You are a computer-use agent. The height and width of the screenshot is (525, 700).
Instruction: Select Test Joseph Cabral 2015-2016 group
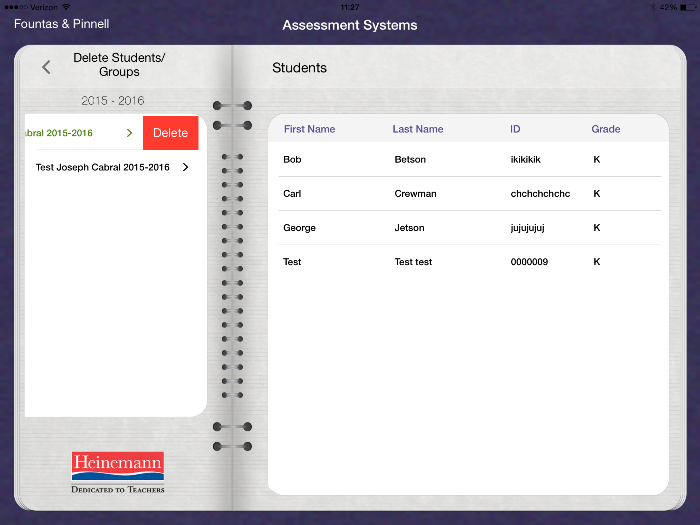tap(102, 168)
